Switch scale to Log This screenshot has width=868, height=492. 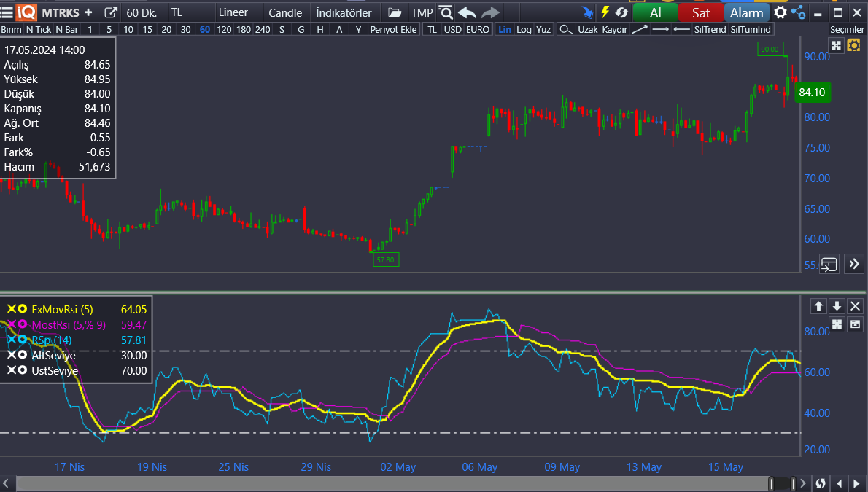coord(524,29)
